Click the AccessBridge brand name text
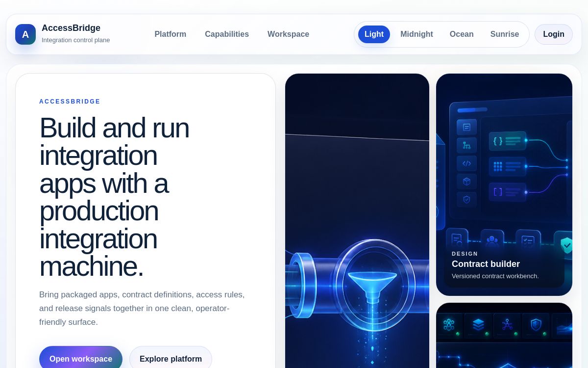The image size is (588, 368). point(71,28)
